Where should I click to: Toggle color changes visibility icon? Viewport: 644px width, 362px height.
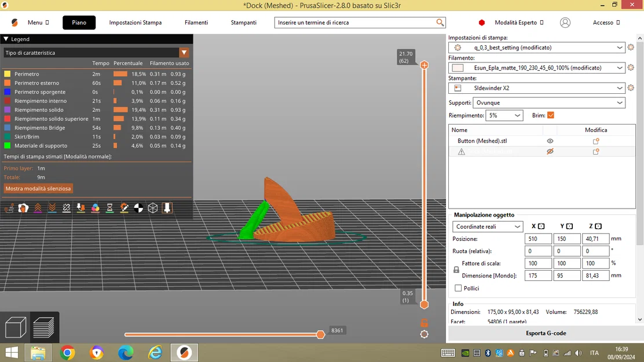(x=96, y=209)
